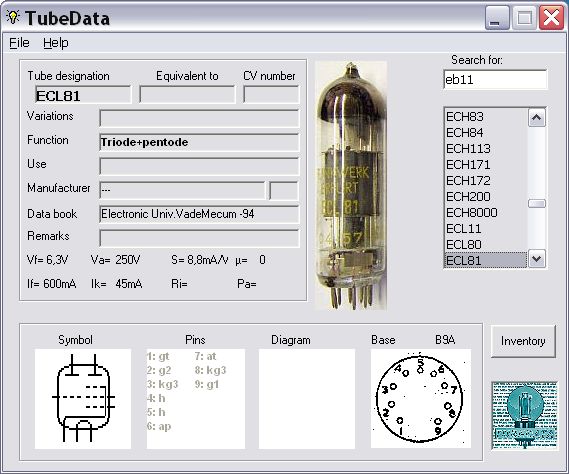Click the tube catalog logo image
The width and height of the screenshot is (569, 474).
pos(524,415)
